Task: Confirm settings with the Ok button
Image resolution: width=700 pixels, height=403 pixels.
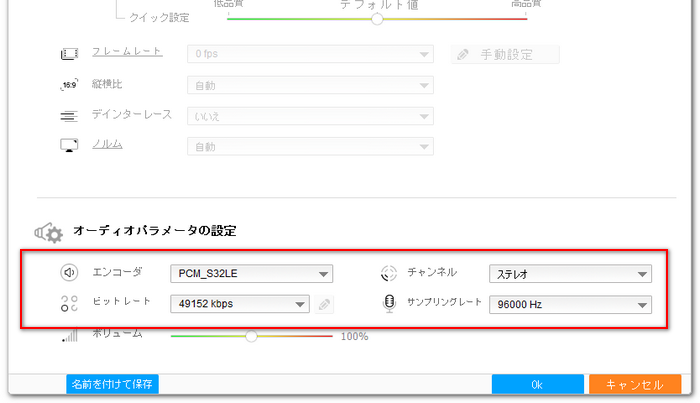Action: tap(538, 384)
